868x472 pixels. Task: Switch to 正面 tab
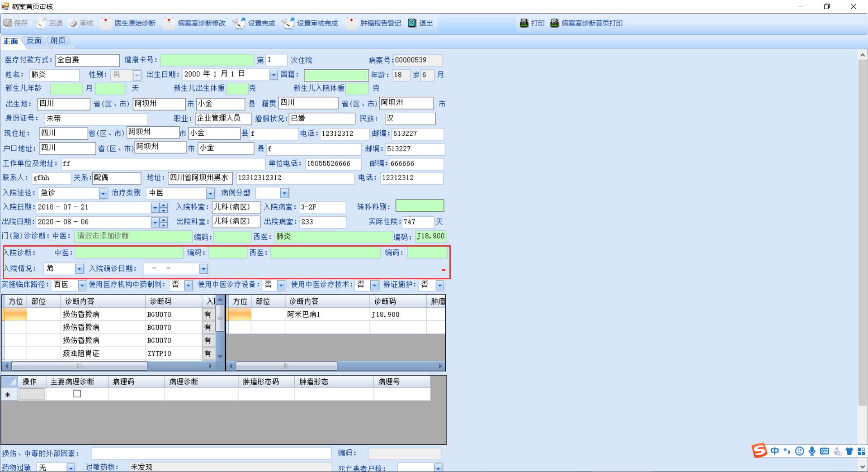pos(11,41)
